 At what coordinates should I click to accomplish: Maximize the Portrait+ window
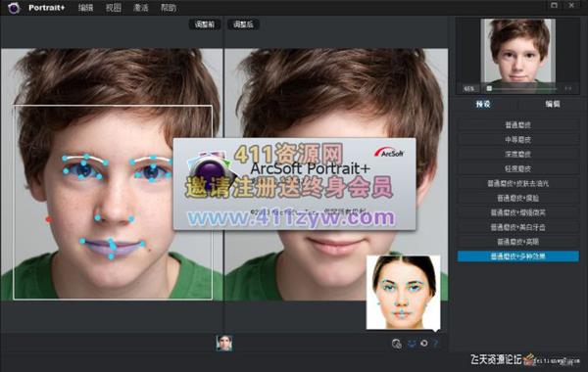click(x=554, y=5)
